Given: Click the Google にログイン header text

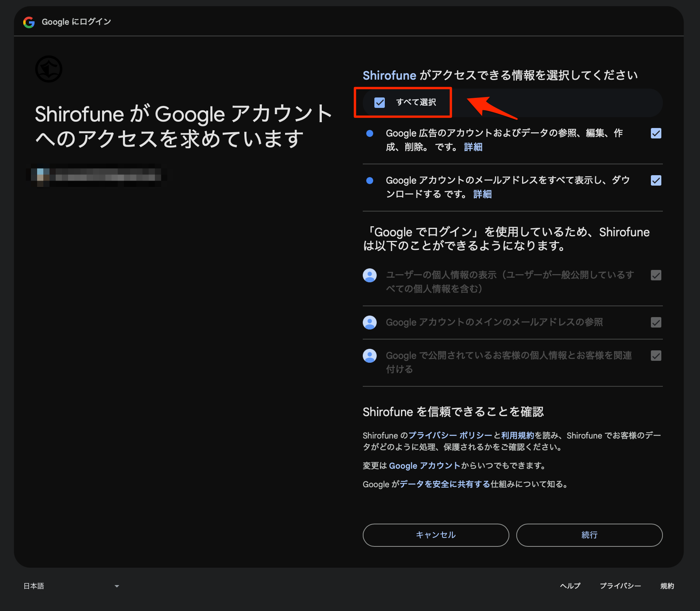Looking at the screenshot, I should pos(77,22).
